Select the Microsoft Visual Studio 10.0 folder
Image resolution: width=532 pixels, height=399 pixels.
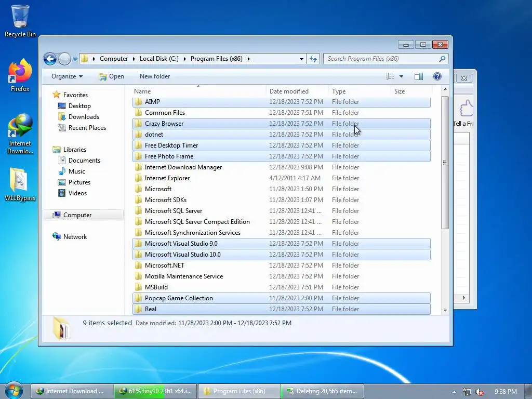[x=281, y=255]
